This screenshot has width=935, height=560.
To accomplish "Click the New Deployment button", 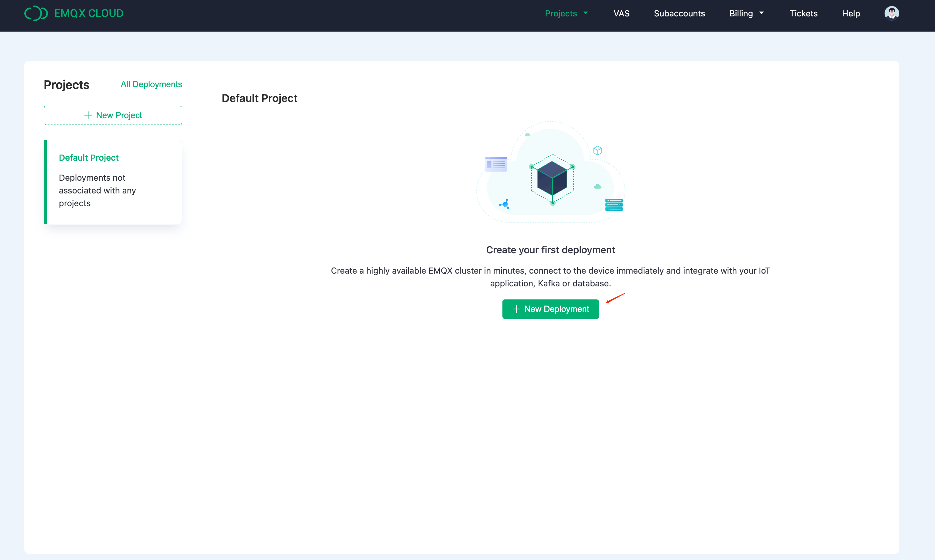I will [x=551, y=309].
